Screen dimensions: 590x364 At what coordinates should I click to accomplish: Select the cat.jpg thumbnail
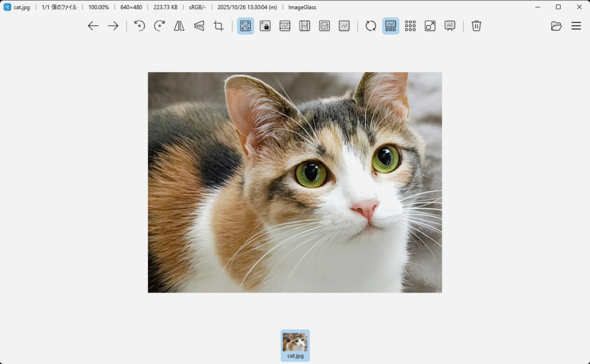click(x=295, y=345)
